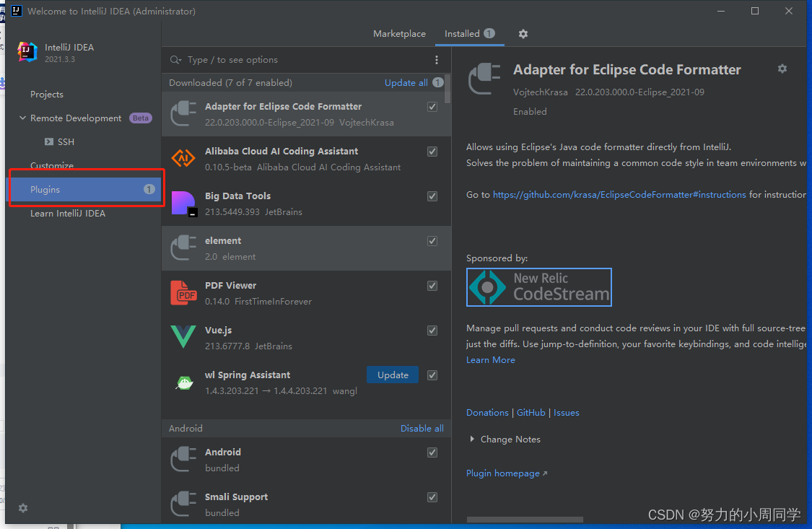Click the Beta badge next to Remote Development
Viewport: 812px width, 529px height.
[x=140, y=118]
